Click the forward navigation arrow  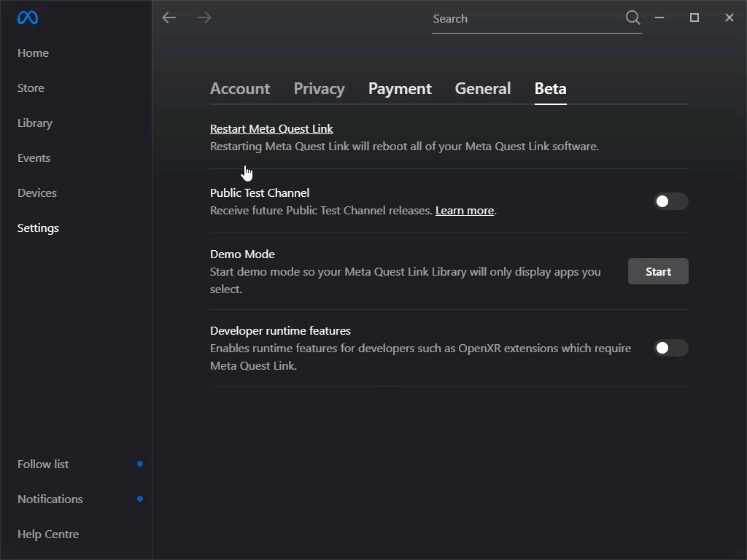(x=204, y=17)
